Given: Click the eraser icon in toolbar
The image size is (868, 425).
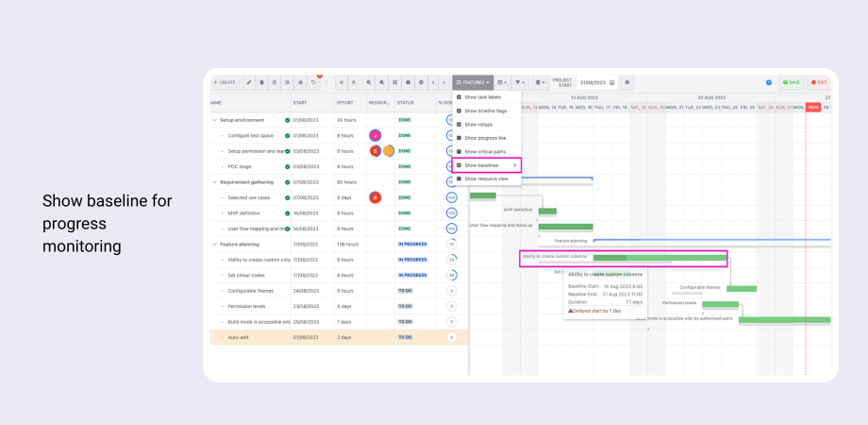Looking at the screenshot, I should [300, 82].
